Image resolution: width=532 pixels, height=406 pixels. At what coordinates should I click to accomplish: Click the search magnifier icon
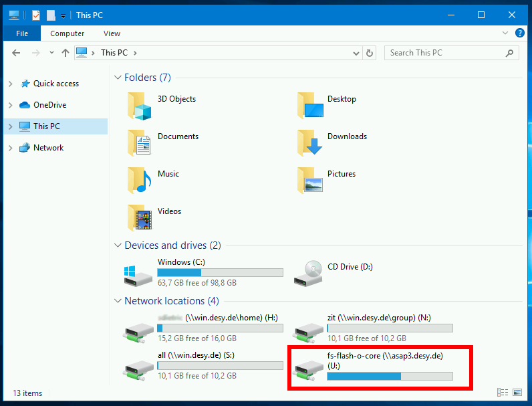[x=509, y=53]
